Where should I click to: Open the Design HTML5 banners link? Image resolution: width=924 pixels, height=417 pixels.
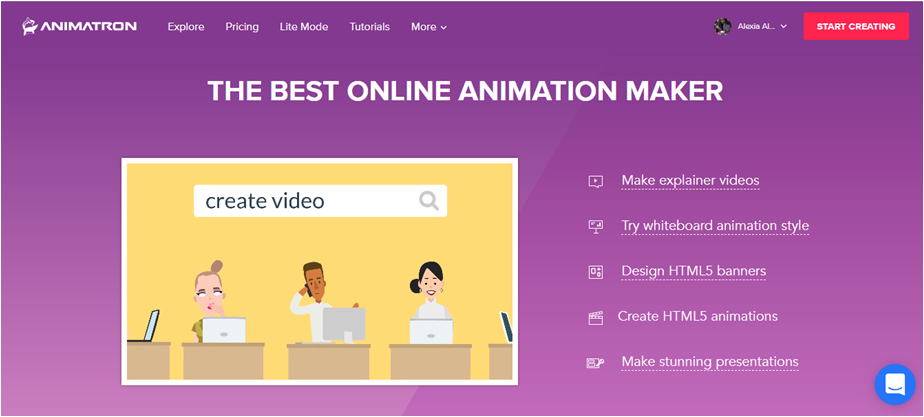point(694,271)
